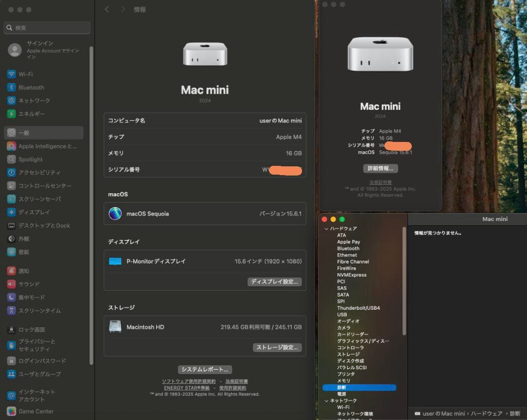Click サインイン Apple Account entry

(x=44, y=50)
